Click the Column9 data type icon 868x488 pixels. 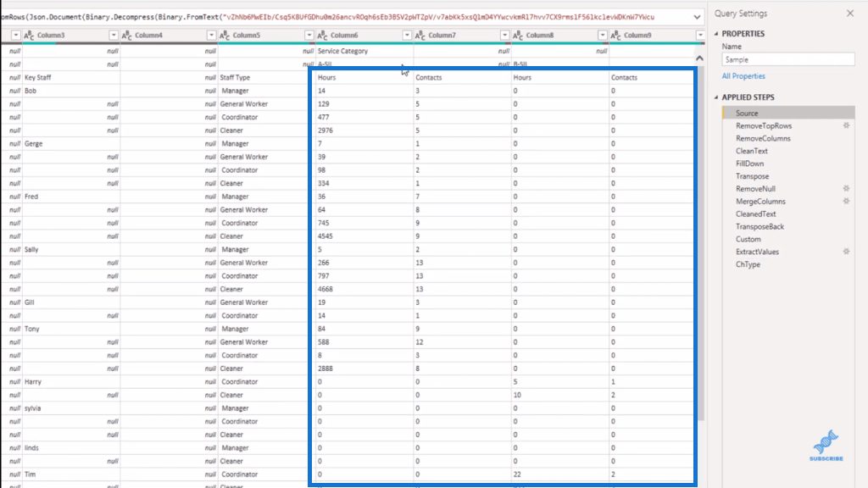coord(615,36)
